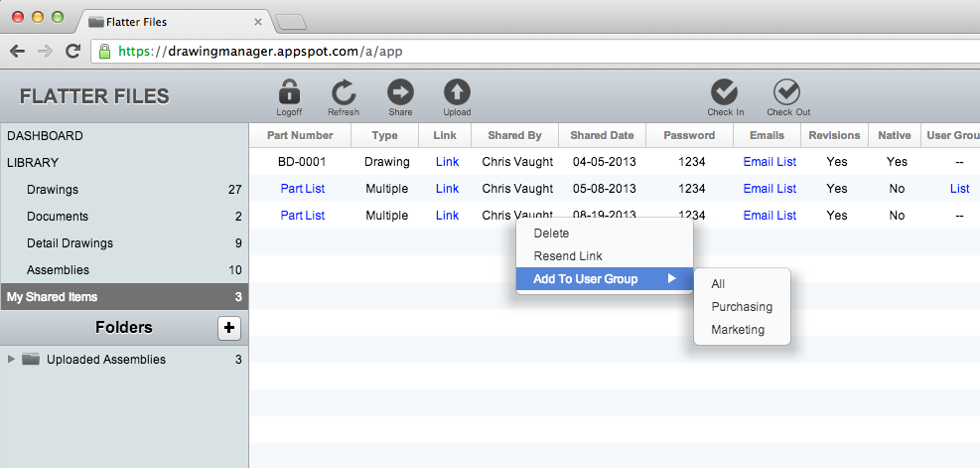
Task: Sort by Type column header
Action: pos(384,135)
